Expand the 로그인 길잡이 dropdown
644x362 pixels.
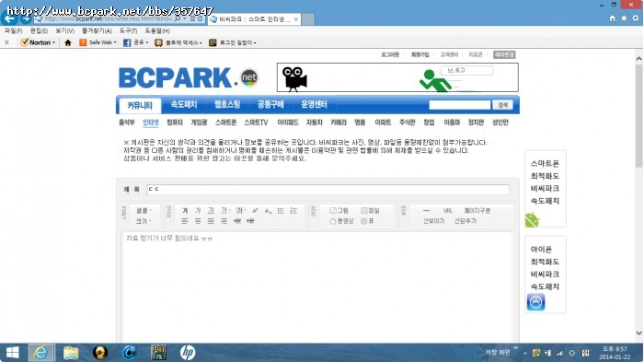click(x=255, y=42)
